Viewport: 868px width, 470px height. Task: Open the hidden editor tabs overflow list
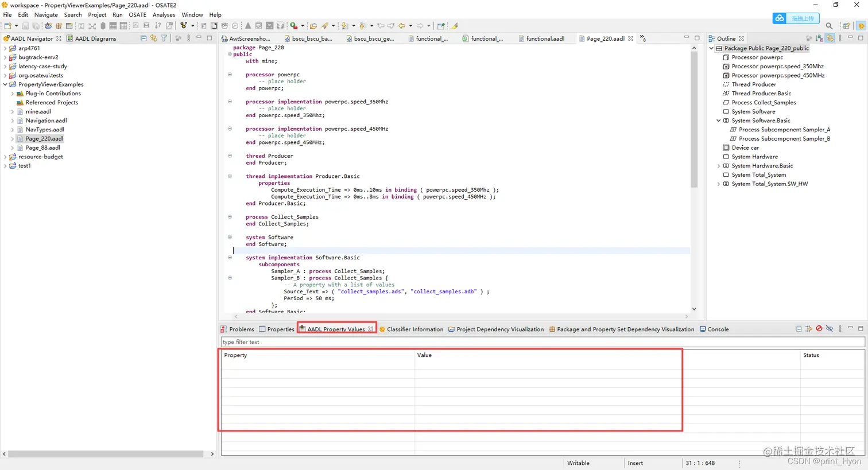point(644,38)
